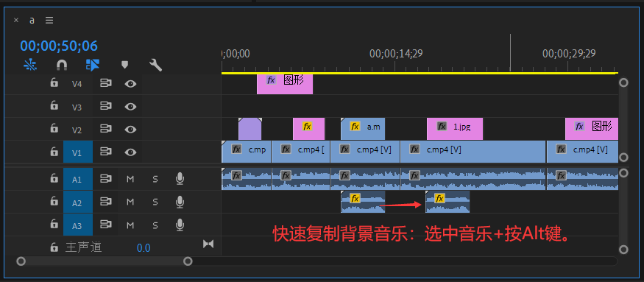Open Timeline Display Settings wrench

point(155,65)
